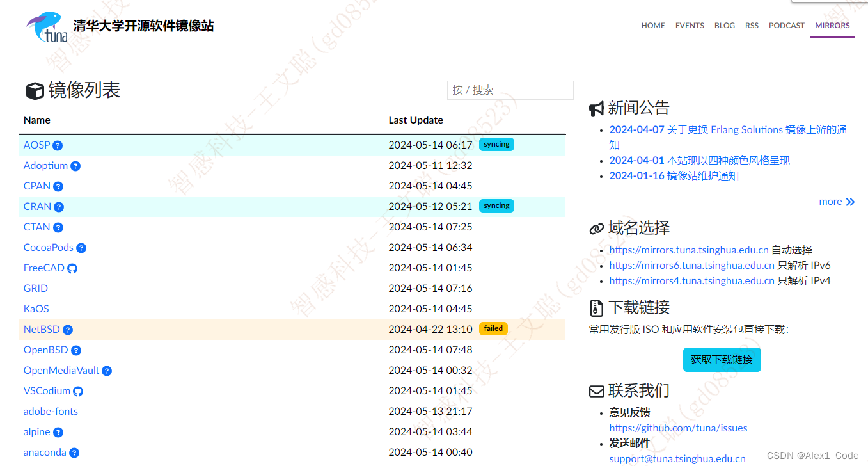Click the file archive icon beside 下载链接
The image size is (868, 466).
click(596, 308)
